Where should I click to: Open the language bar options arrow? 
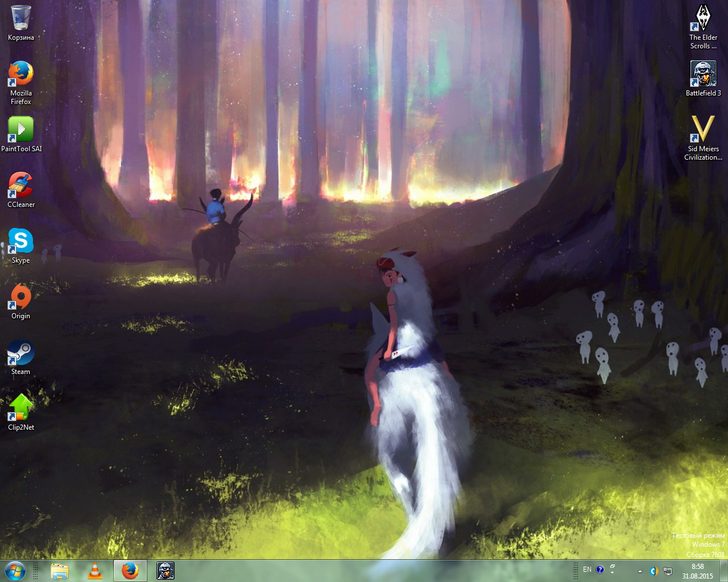[x=613, y=573]
